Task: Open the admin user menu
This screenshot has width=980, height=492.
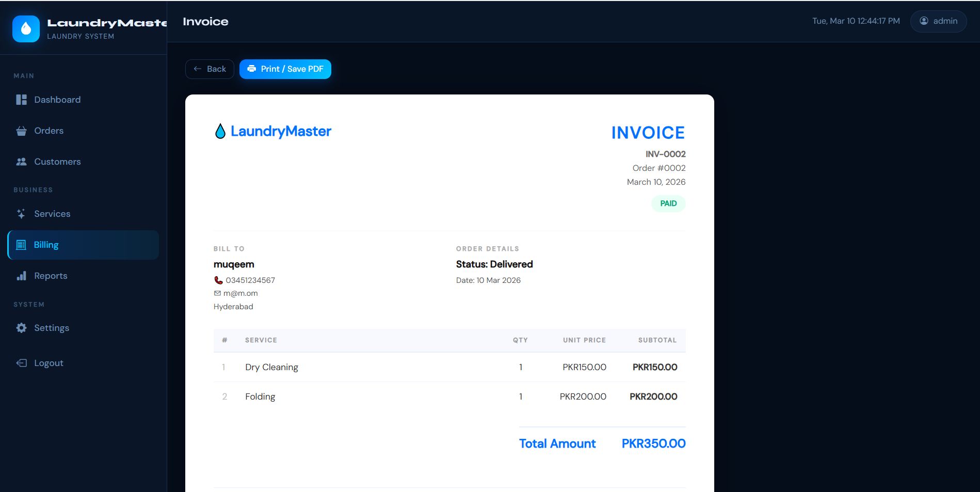Action: (x=938, y=21)
